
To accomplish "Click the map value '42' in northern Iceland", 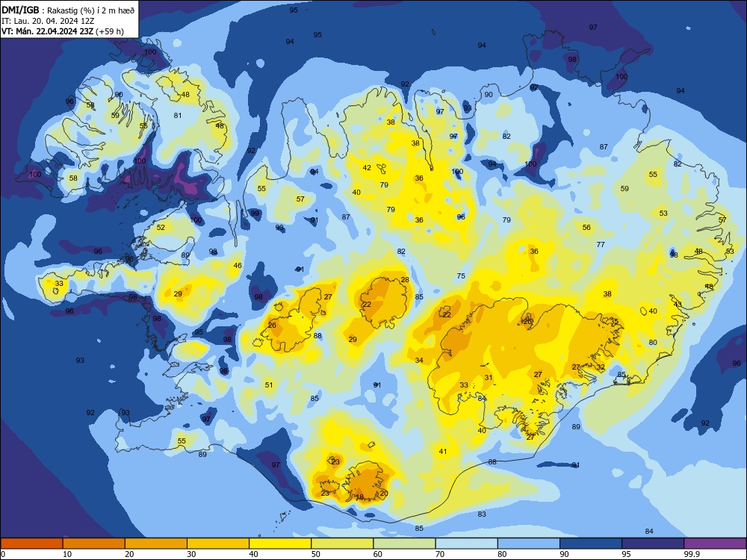I will [x=367, y=167].
